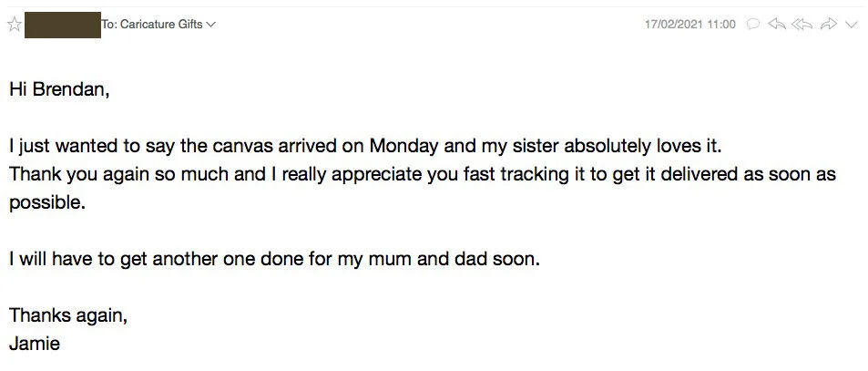The height and width of the screenshot is (371, 868).
Task: Click the sentence about the canvas arriving Monday
Action: point(366,147)
